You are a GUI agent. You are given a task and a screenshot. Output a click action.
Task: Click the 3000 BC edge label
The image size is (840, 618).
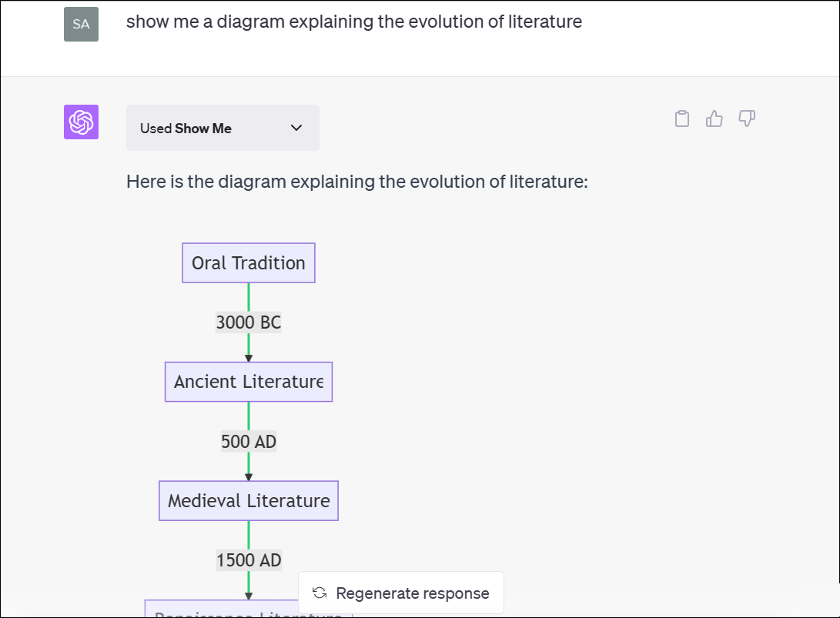click(x=249, y=322)
